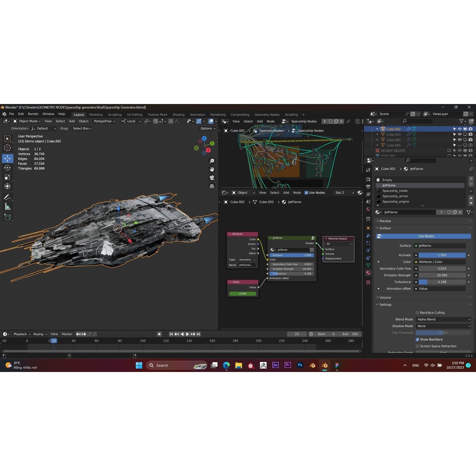Hide Cube.004 in viewport via eye icon

(460, 140)
